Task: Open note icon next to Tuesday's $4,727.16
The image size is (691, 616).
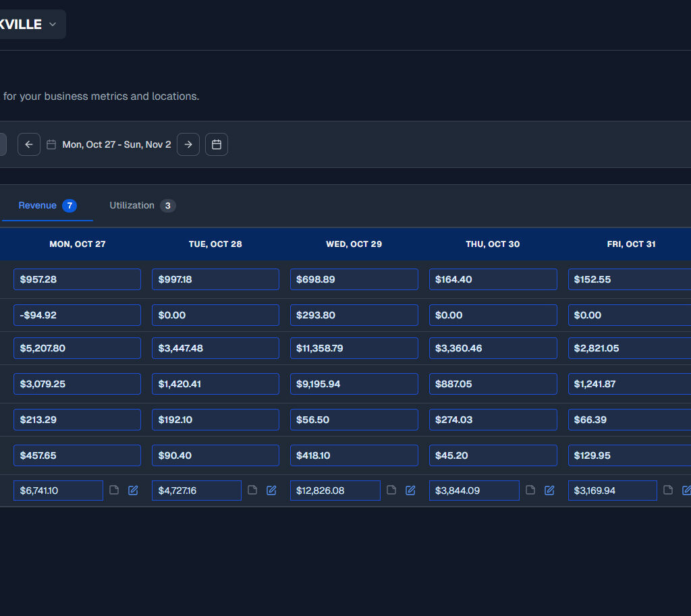Action: pos(252,491)
